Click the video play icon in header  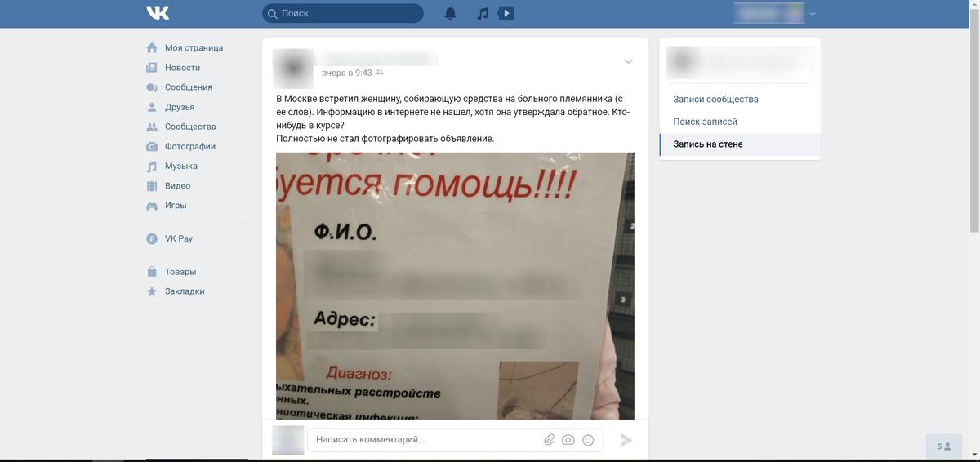[x=506, y=13]
